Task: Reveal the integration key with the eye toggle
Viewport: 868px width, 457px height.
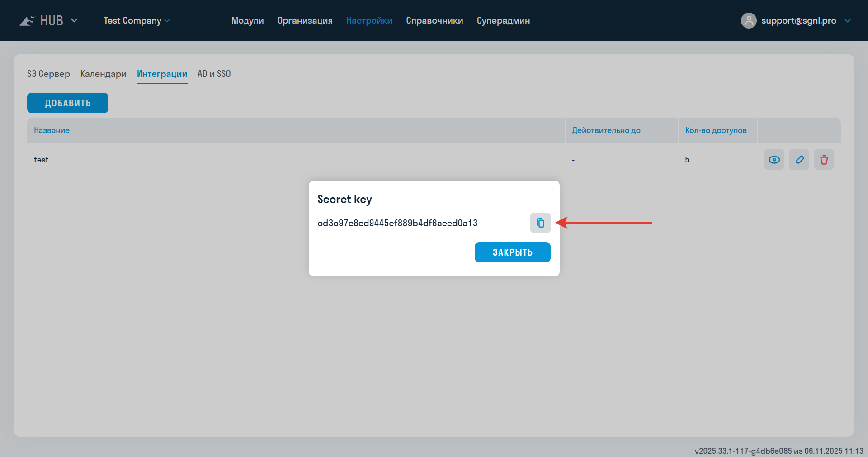Action: pyautogui.click(x=774, y=160)
